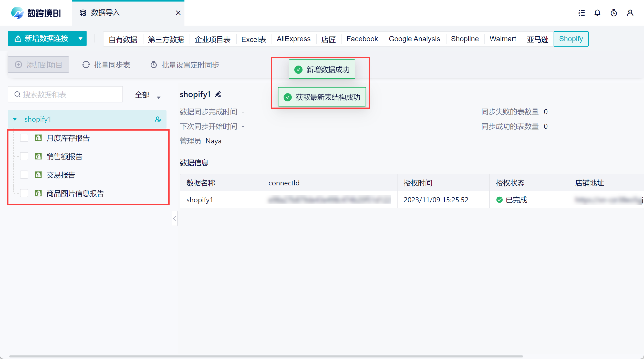Click batch sync table refresh icon
The image size is (644, 359).
tap(86, 65)
